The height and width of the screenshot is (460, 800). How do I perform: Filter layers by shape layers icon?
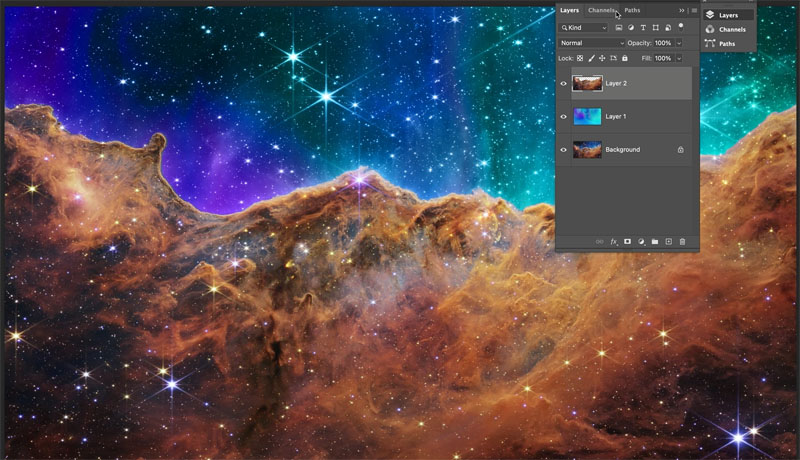pos(656,28)
